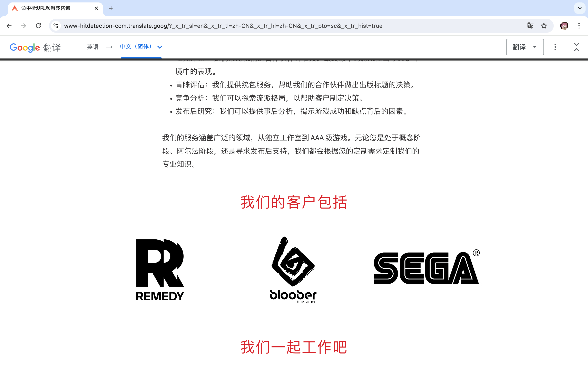Open site information icon in address bar
This screenshot has height=368, width=588.
click(x=56, y=26)
